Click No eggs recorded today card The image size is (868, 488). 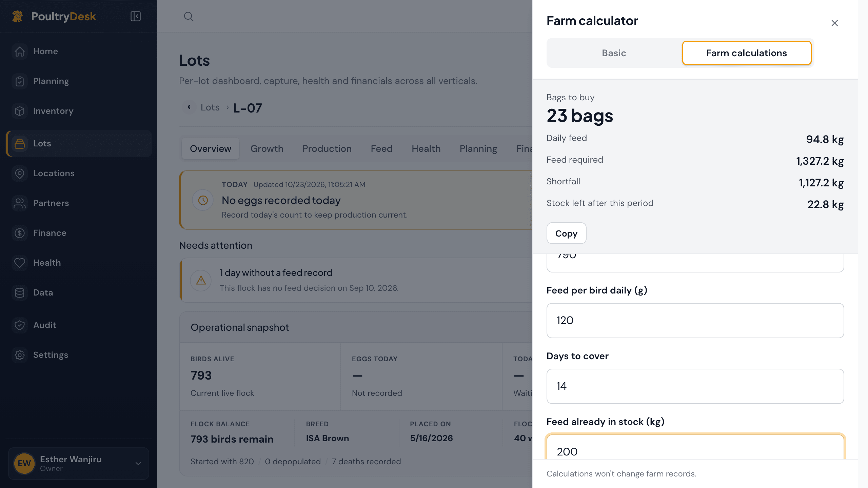coord(356,200)
